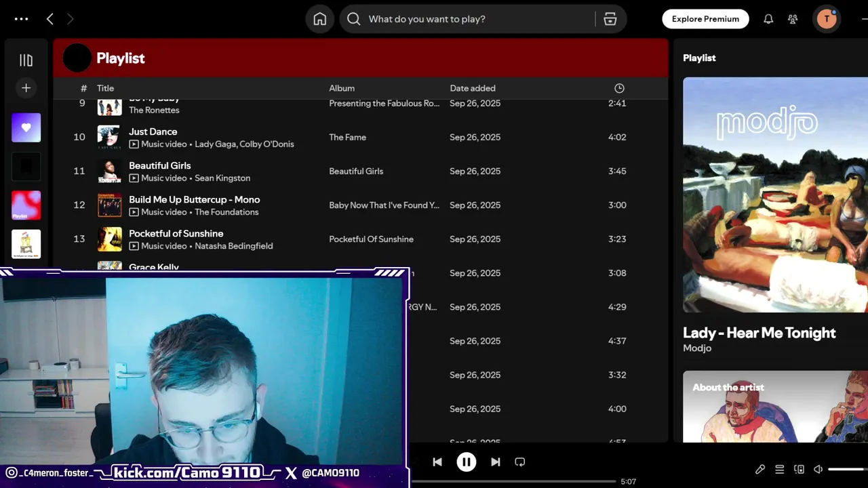Adjust the volume slider
The height and width of the screenshot is (488, 868).
click(846, 469)
